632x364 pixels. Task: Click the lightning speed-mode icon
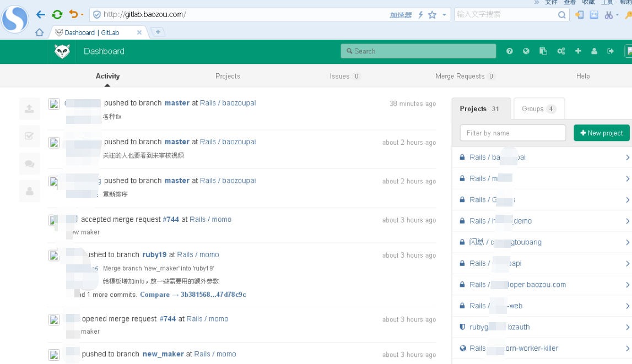coord(420,15)
